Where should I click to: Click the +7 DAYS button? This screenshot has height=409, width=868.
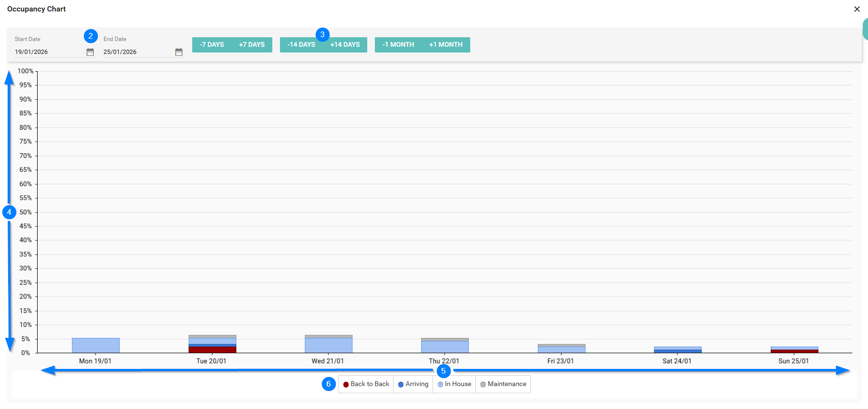point(252,44)
